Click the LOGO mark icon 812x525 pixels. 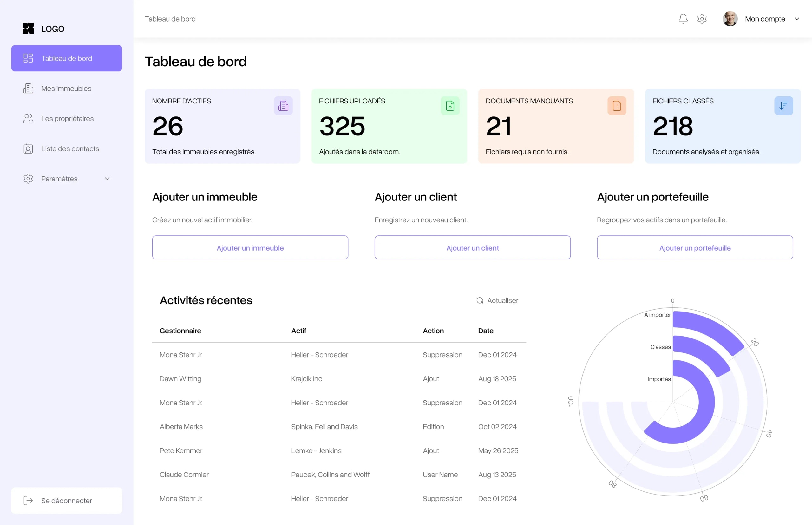[x=28, y=28]
